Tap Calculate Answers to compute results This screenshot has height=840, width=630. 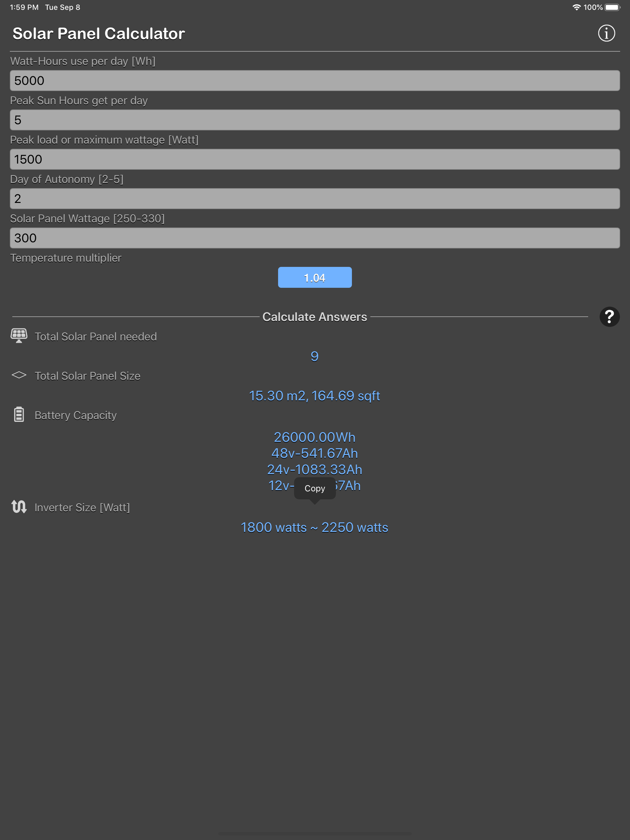[315, 316]
